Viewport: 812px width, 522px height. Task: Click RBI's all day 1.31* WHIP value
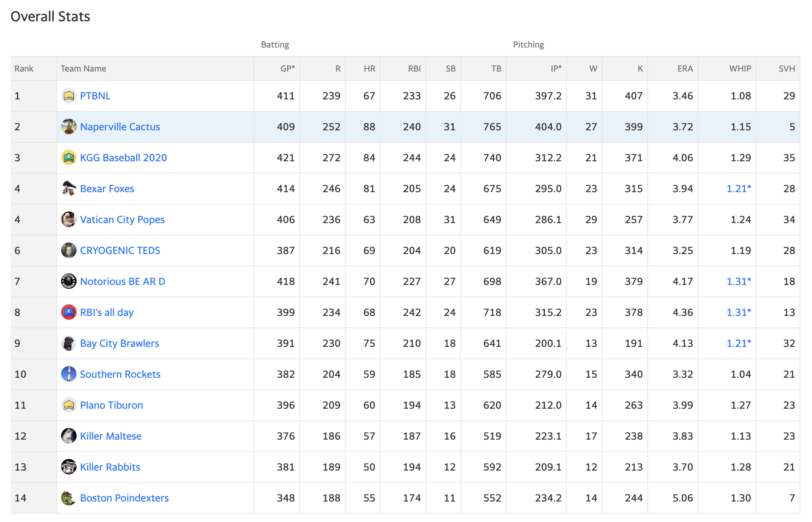coord(739,312)
